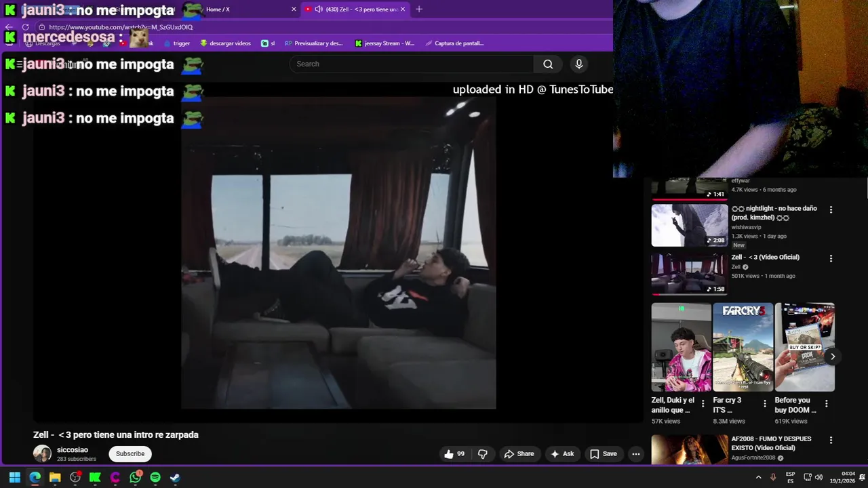The height and width of the screenshot is (488, 868).
Task: Open Spotify from taskbar
Action: [x=155, y=477]
